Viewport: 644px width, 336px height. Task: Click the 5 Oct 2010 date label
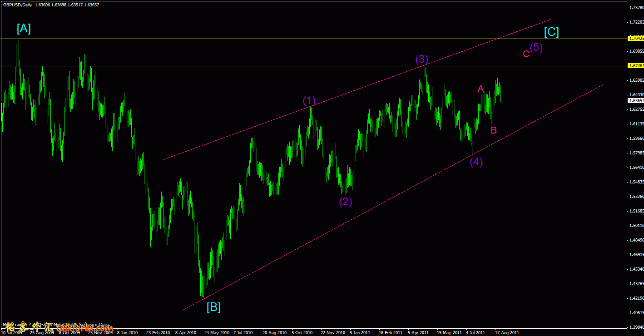click(x=302, y=332)
